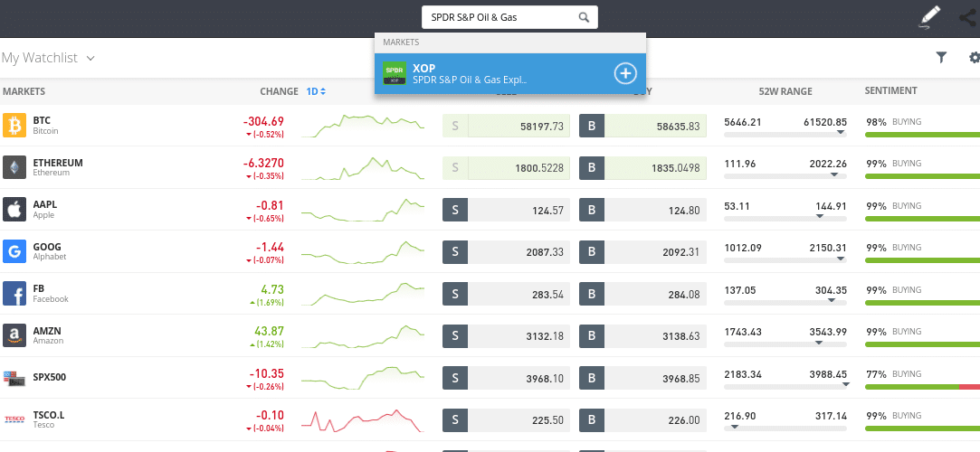Screen dimensions: 980x452
Task: Click the -304.69 change value for BTC
Action: pos(263,121)
